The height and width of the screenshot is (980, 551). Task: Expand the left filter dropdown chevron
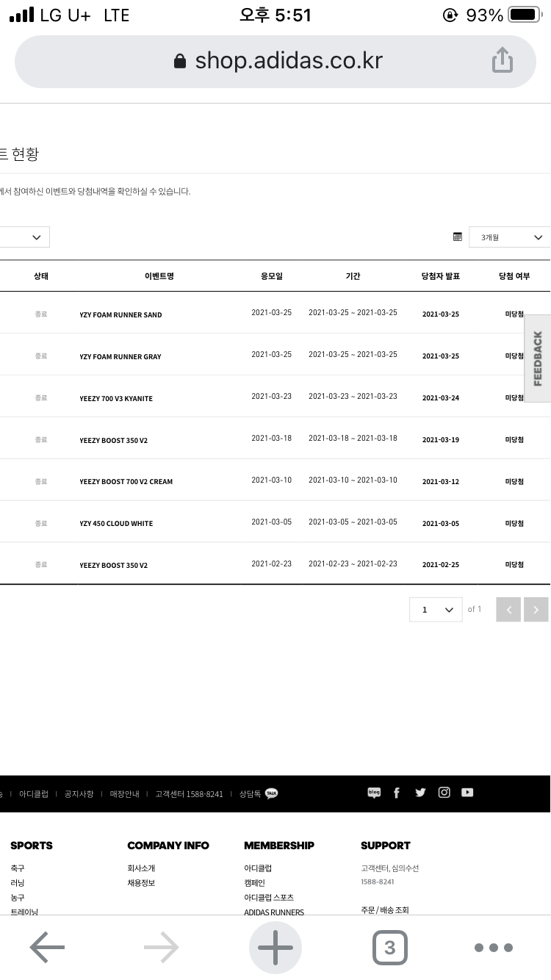[37, 237]
